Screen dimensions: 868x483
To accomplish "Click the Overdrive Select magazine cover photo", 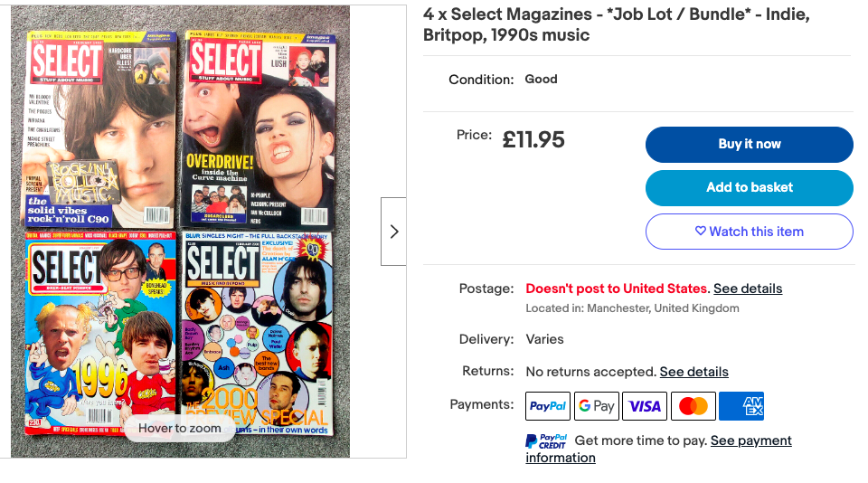I will [256, 127].
